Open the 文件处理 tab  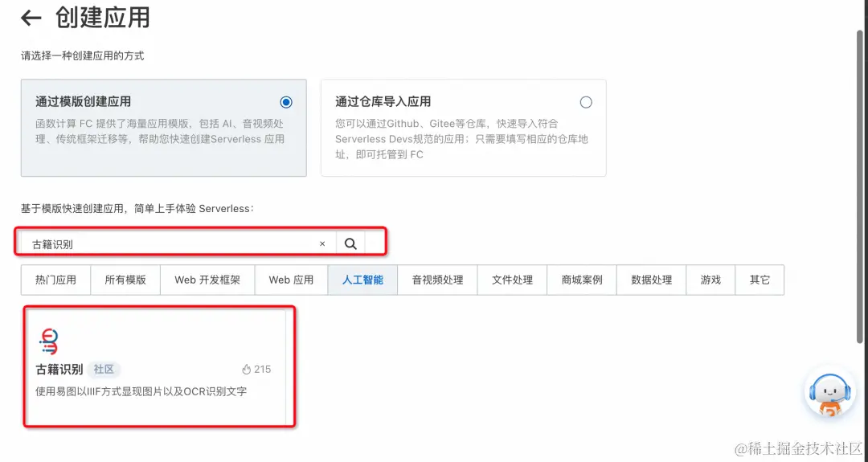[512, 280]
